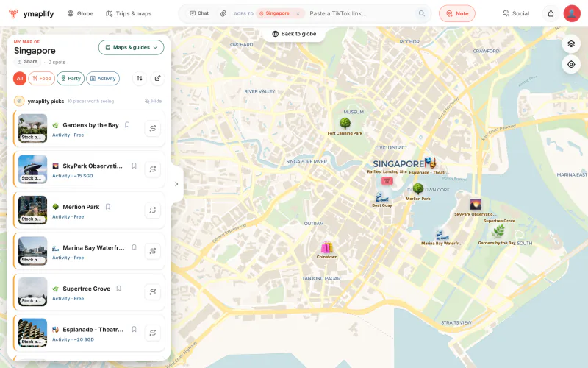The image size is (588, 368).
Task: Click the sort order icon
Action: click(140, 78)
